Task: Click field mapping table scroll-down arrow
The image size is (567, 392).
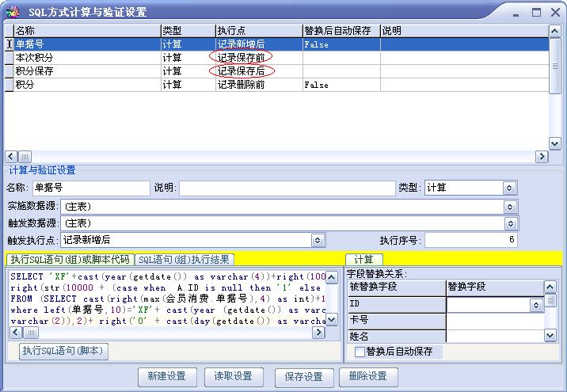Action: (x=550, y=336)
